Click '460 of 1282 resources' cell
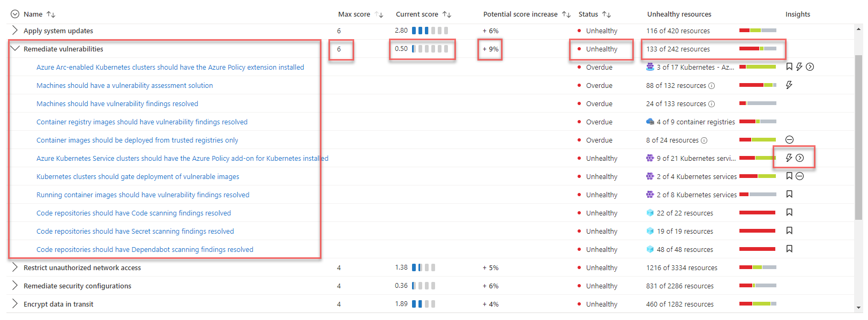Screen dimensions: 868x320 pos(680,304)
